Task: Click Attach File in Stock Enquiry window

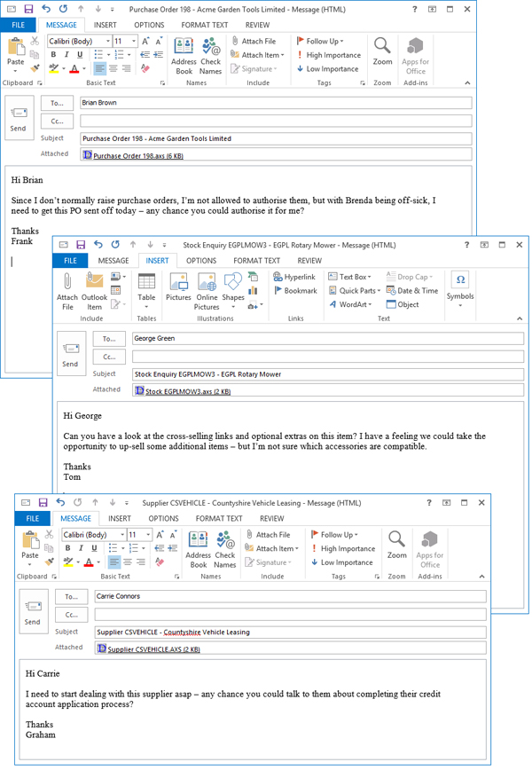Action: pyautogui.click(x=67, y=292)
